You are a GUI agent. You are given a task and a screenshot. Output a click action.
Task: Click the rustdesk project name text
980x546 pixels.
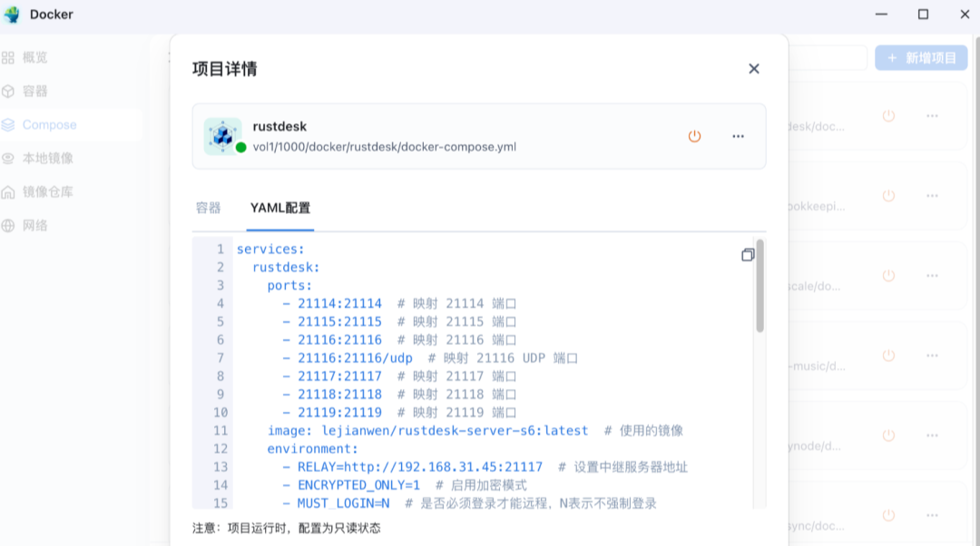click(x=279, y=126)
